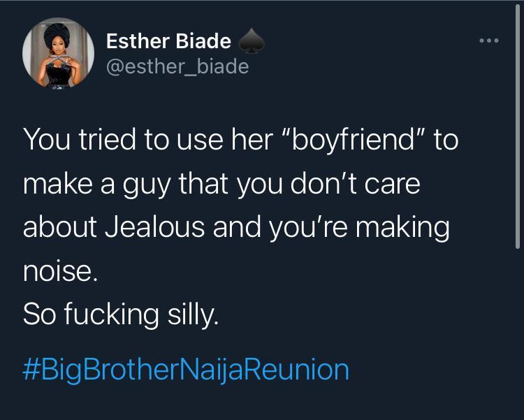Image resolution: width=524 pixels, height=420 pixels.
Task: Click the word "guy" in the tweet
Action: pos(147,186)
